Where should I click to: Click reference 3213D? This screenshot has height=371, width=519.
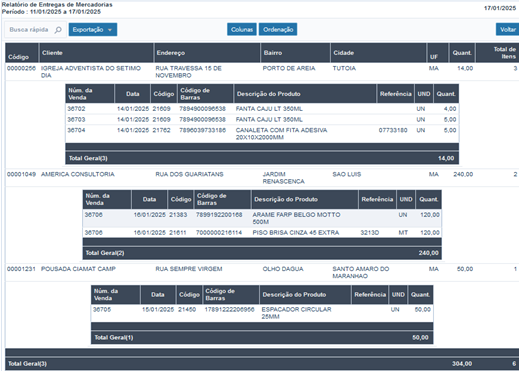tap(370, 233)
